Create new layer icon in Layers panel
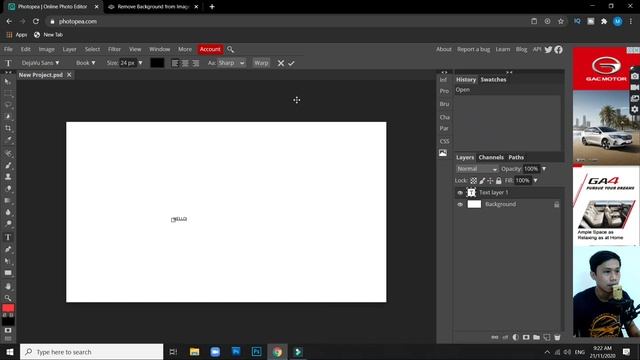Viewport: 640px width, 360px height. pos(547,337)
